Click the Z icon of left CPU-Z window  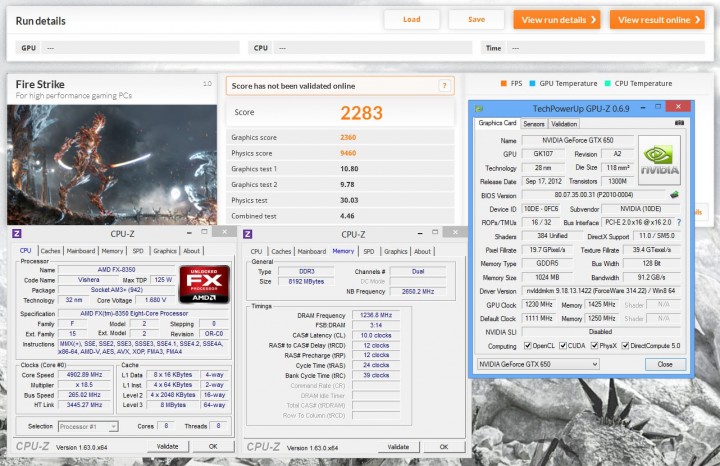17,233
